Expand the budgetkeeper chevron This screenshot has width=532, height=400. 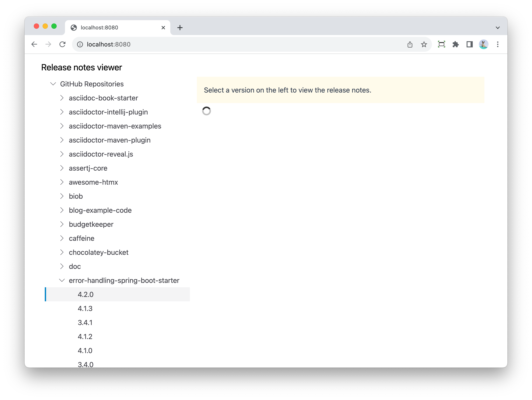point(62,224)
